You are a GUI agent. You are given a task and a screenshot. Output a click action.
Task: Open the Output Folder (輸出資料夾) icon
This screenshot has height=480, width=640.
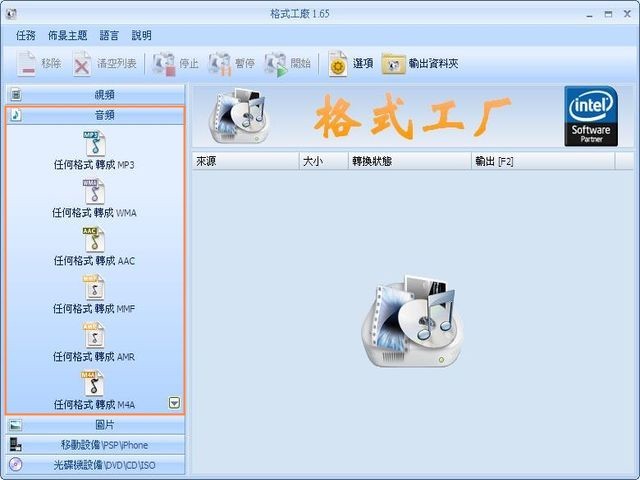coord(393,64)
